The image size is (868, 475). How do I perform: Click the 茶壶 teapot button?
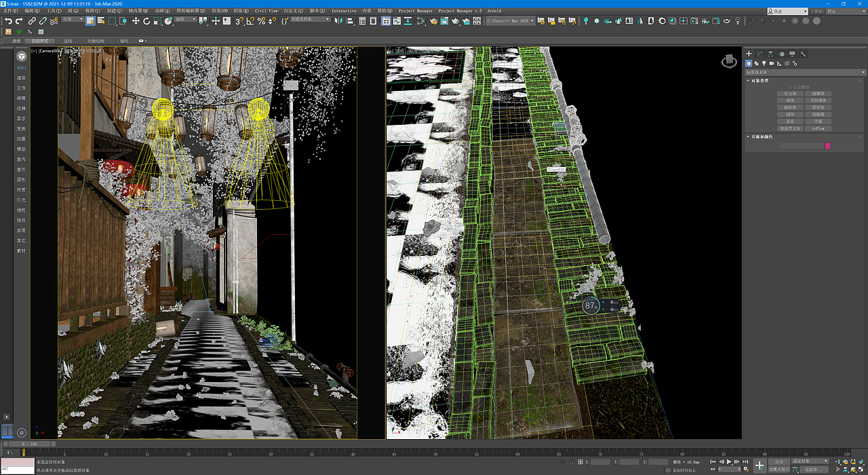[790, 121]
